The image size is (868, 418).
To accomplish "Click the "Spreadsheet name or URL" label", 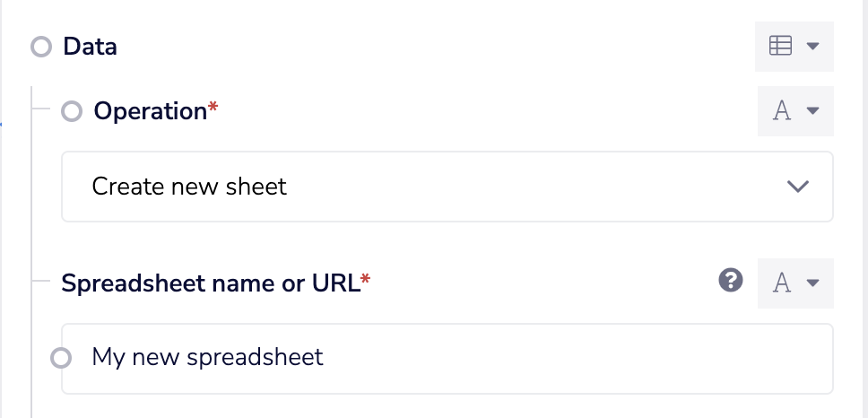I will point(210,283).
